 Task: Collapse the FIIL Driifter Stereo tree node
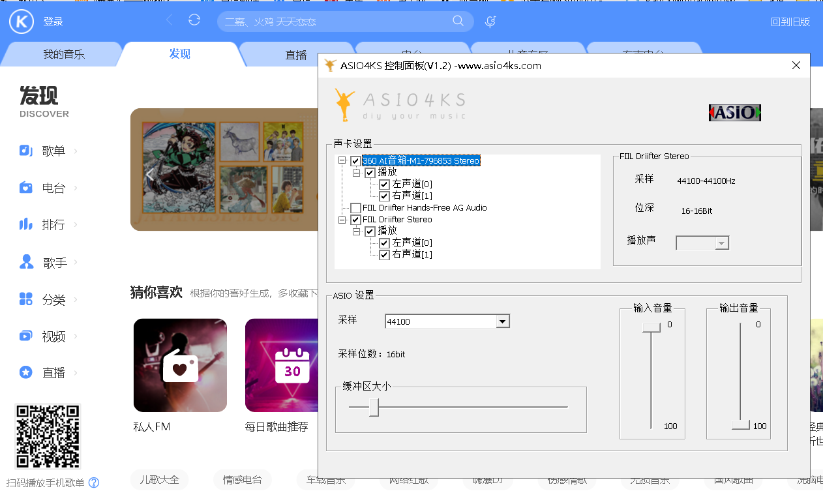(x=342, y=220)
